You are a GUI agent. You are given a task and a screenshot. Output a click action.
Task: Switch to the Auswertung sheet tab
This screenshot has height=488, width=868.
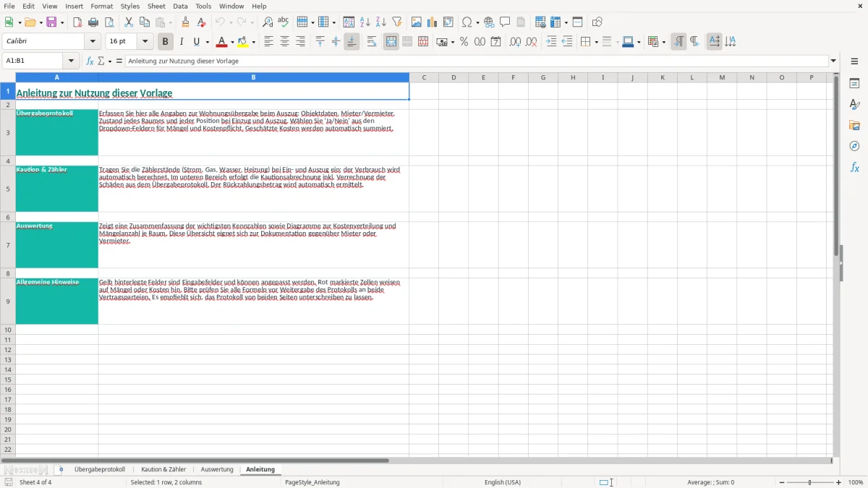tap(217, 469)
